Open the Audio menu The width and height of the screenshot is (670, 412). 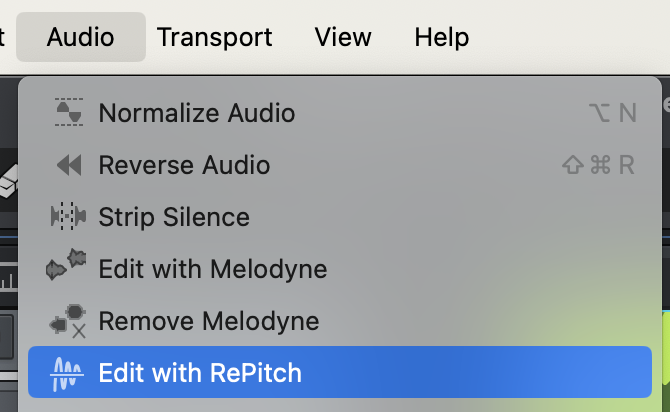(81, 38)
